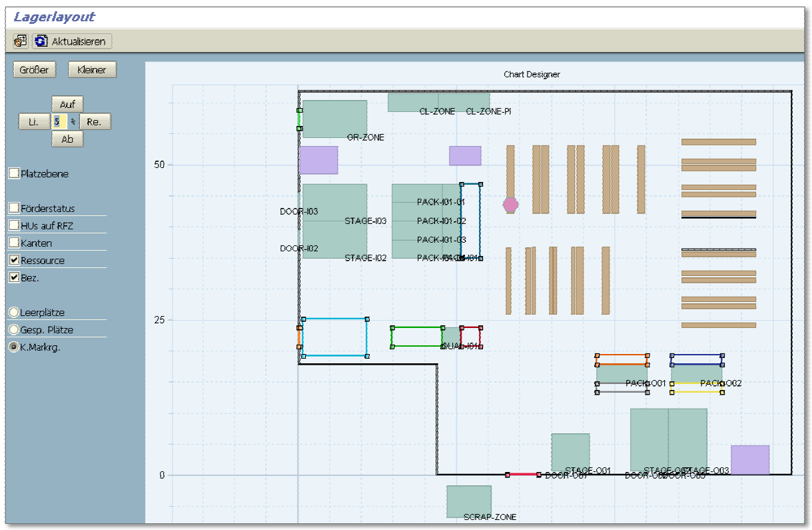812x530 pixels.
Task: Uncheck the Bez. labels checkbox
Action: 14,278
